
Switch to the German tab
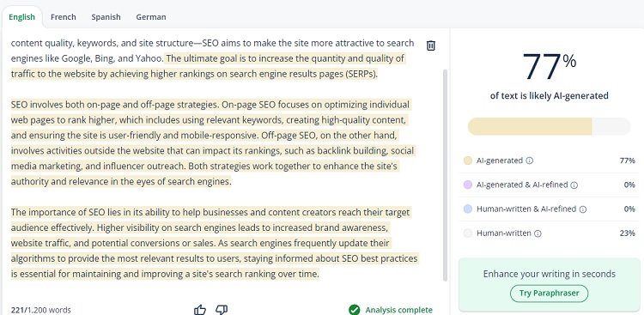(x=151, y=17)
